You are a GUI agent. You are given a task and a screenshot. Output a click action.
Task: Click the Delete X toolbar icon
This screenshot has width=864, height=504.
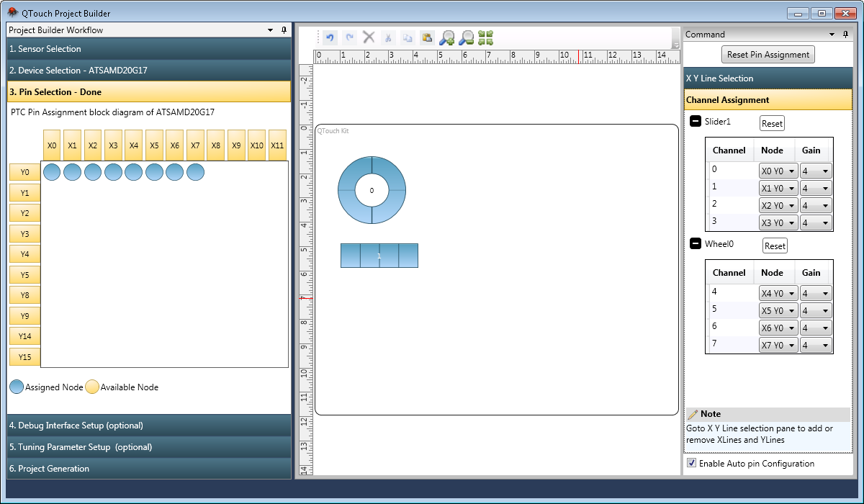pos(369,37)
